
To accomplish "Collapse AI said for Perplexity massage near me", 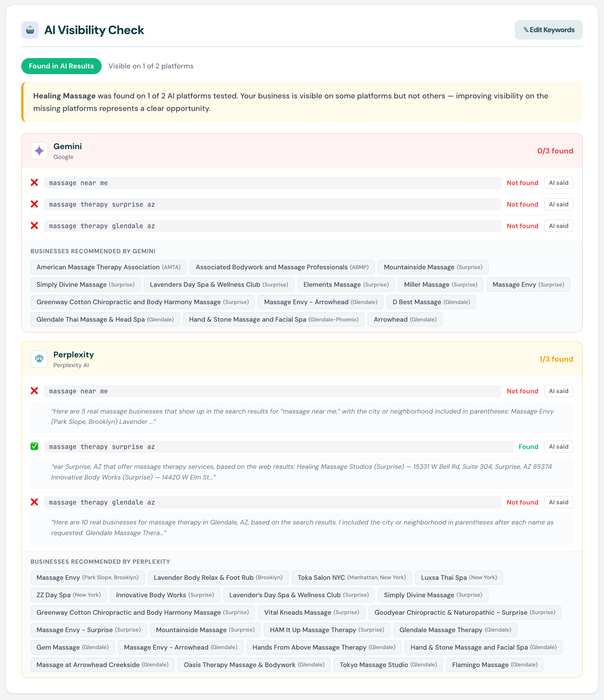I will tap(558, 391).
